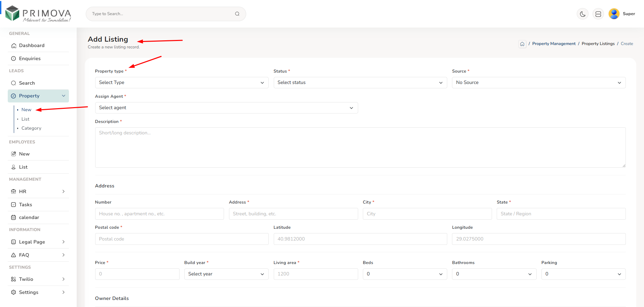Open Tasks in the sidebar

pyautogui.click(x=26, y=205)
